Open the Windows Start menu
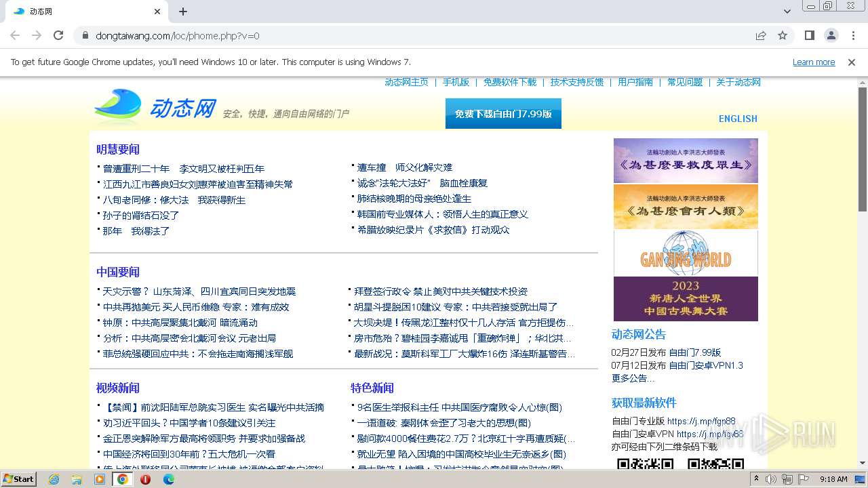Viewport: 868px width, 488px height. point(19,479)
